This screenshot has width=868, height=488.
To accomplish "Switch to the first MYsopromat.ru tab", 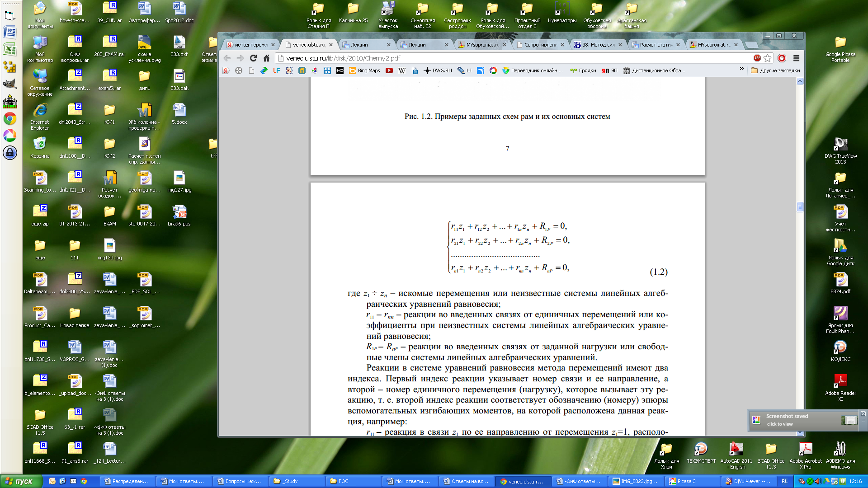I will point(482,45).
